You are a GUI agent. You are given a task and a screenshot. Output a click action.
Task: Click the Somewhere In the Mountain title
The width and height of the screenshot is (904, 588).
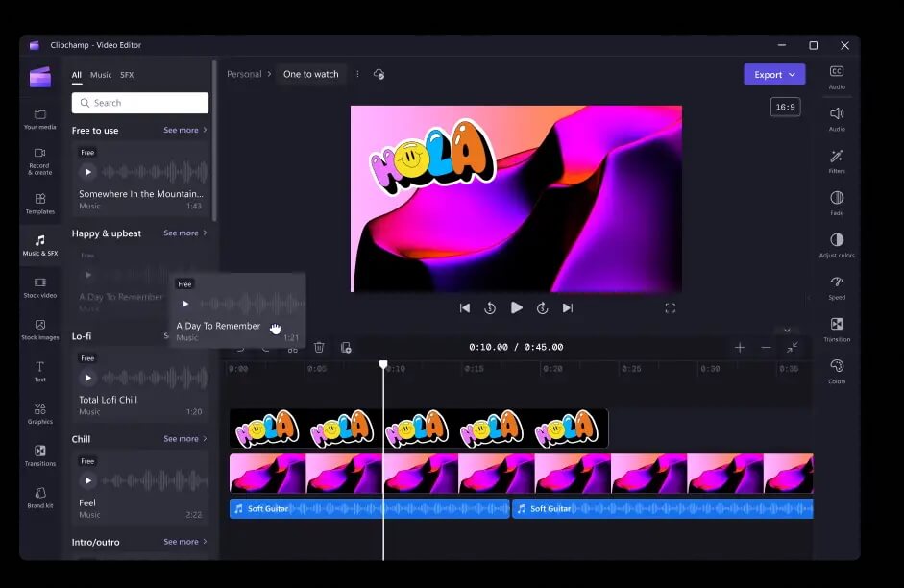pos(140,194)
